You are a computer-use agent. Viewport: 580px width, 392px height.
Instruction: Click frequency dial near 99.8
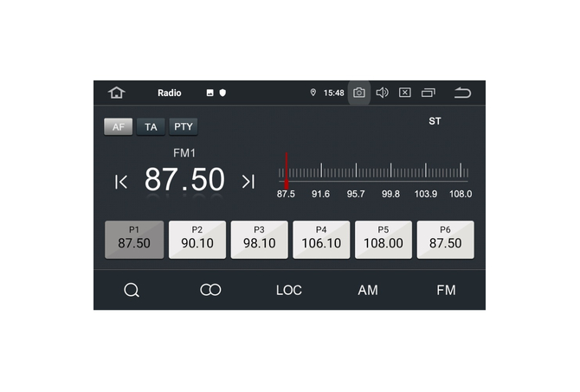pos(391,172)
